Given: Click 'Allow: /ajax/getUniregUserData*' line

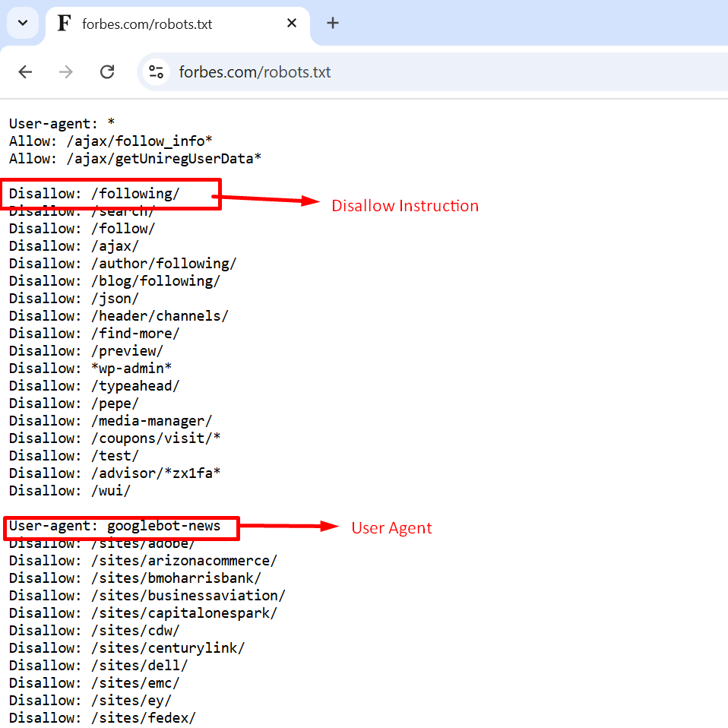Looking at the screenshot, I should click(x=135, y=159).
